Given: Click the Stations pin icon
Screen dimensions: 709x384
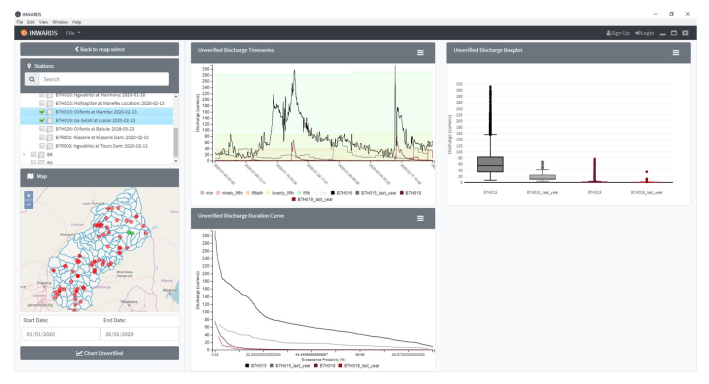Looking at the screenshot, I should pos(29,66).
